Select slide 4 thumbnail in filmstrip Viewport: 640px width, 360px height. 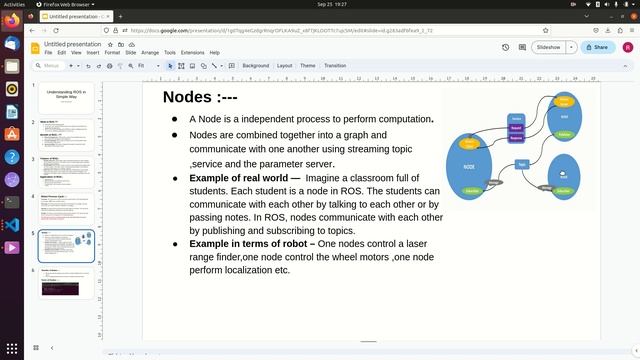click(66, 209)
